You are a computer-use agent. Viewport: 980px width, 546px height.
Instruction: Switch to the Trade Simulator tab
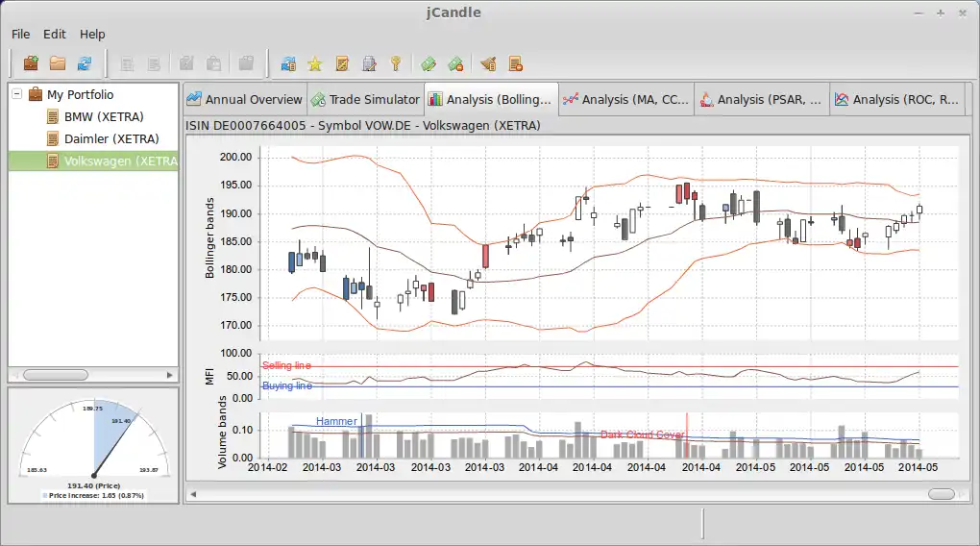coord(366,99)
